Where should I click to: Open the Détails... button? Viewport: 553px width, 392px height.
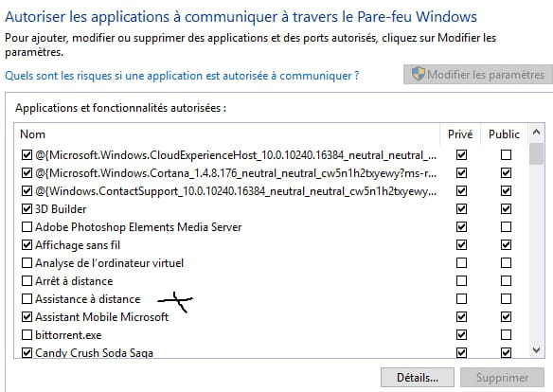click(x=418, y=378)
